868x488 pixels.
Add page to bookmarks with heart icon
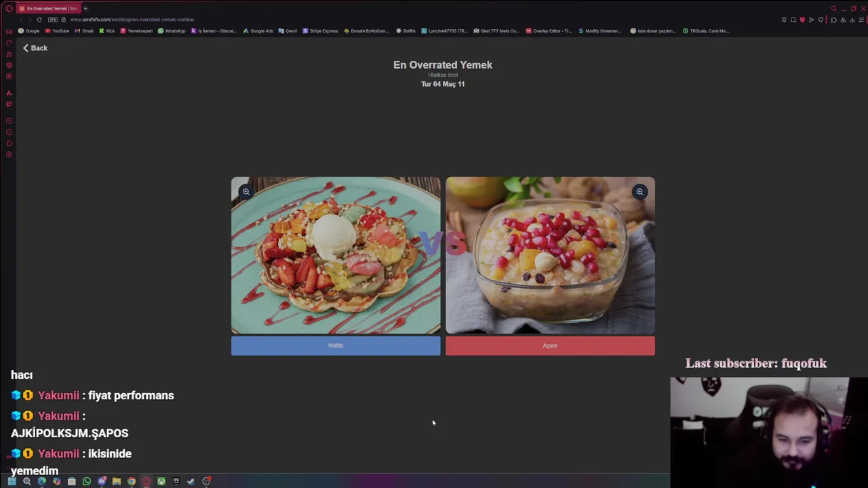[821, 20]
